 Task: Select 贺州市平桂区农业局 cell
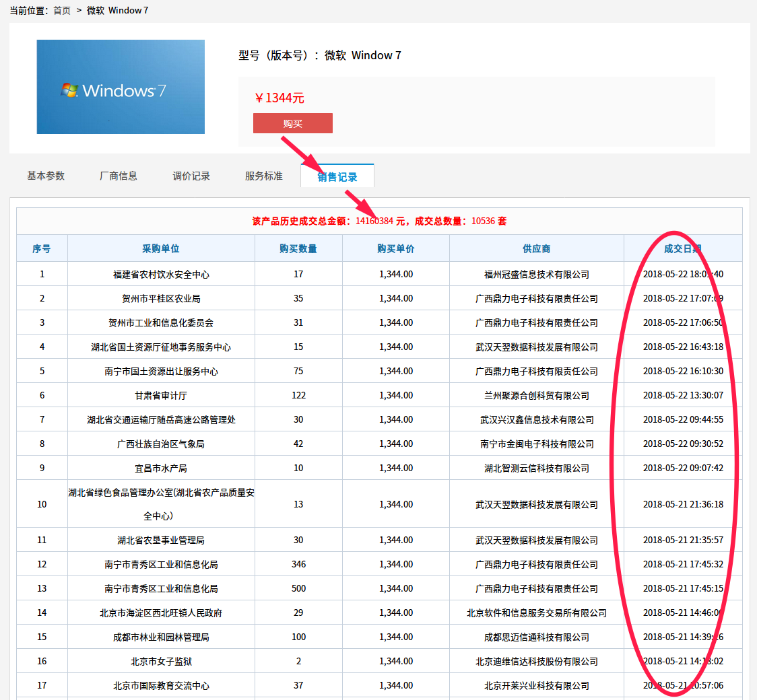(161, 299)
